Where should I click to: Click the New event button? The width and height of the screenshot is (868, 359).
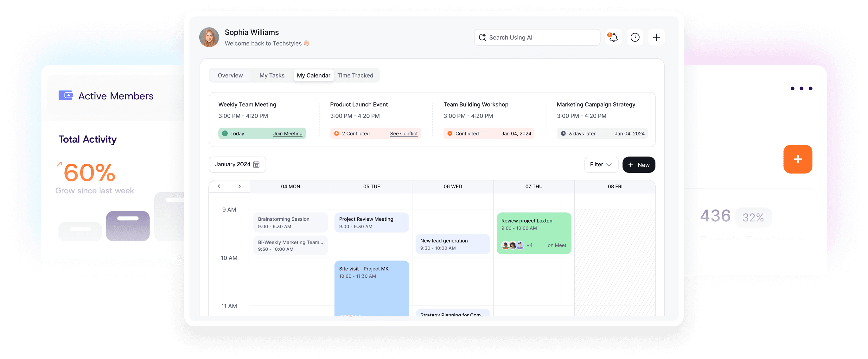(x=639, y=165)
